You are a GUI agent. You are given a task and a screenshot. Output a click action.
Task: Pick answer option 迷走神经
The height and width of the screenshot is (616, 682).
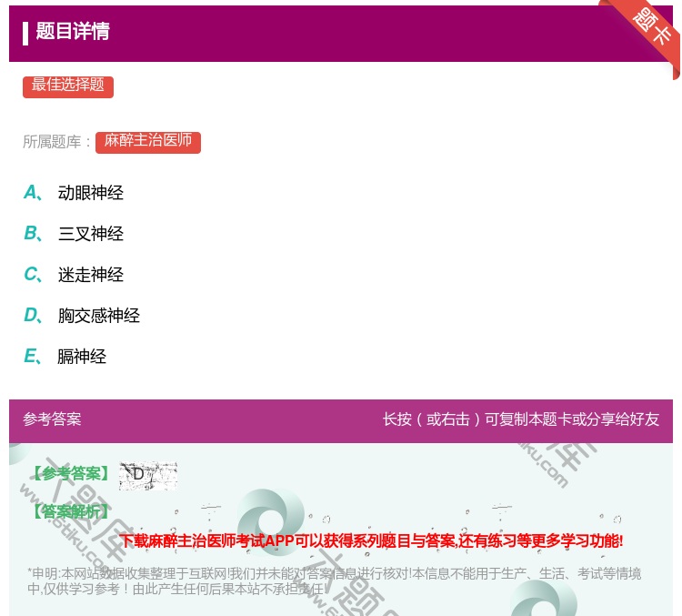click(x=90, y=275)
